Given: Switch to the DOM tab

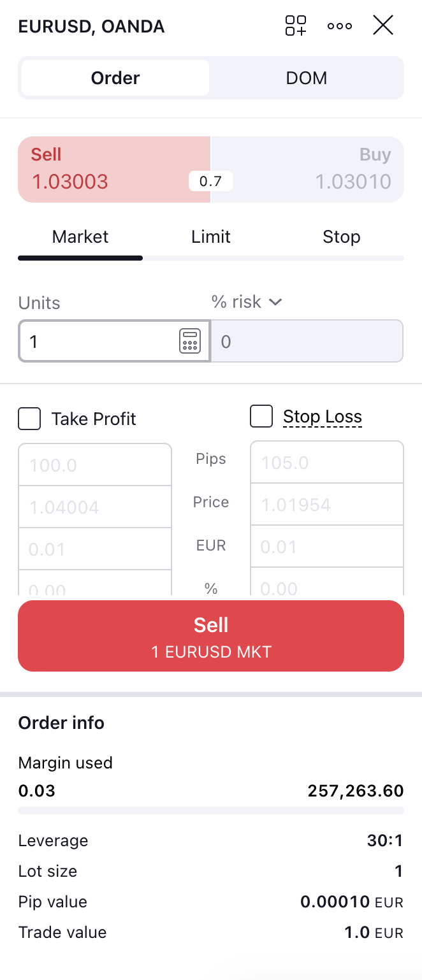Looking at the screenshot, I should pyautogui.click(x=307, y=78).
